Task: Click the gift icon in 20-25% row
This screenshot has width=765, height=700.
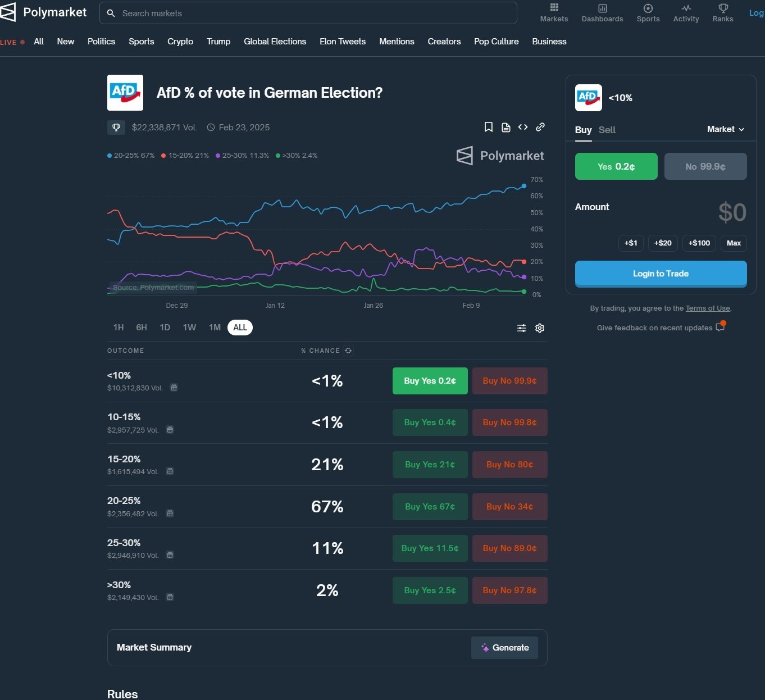Action: pyautogui.click(x=170, y=513)
